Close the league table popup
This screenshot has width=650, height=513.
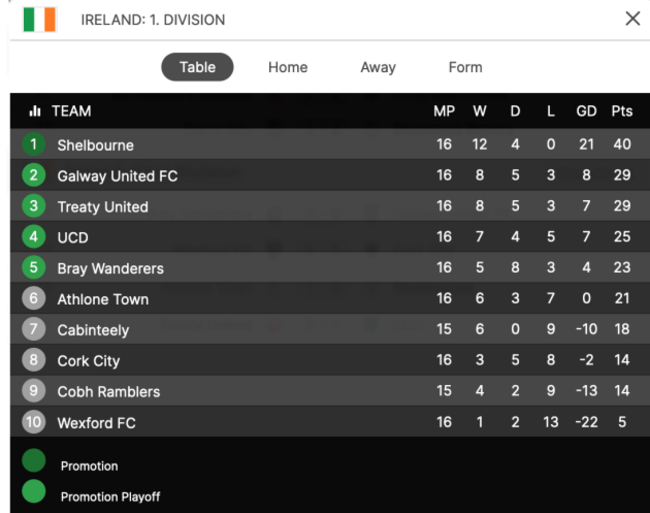pyautogui.click(x=633, y=19)
